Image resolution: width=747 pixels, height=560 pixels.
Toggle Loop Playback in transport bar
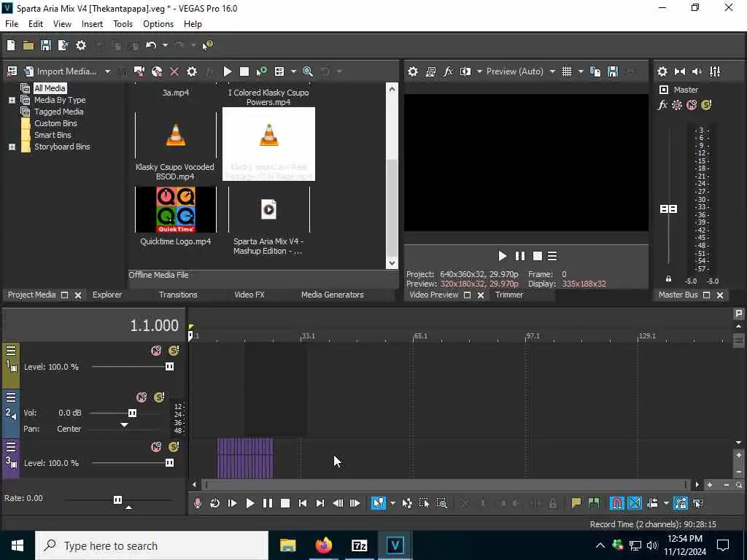215,503
